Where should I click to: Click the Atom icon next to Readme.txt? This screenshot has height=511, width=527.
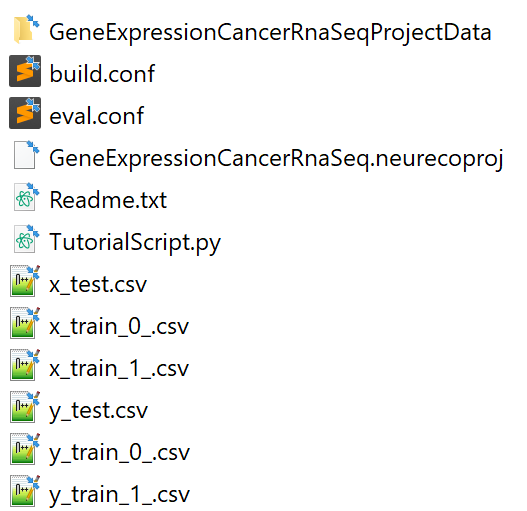click(x=26, y=197)
